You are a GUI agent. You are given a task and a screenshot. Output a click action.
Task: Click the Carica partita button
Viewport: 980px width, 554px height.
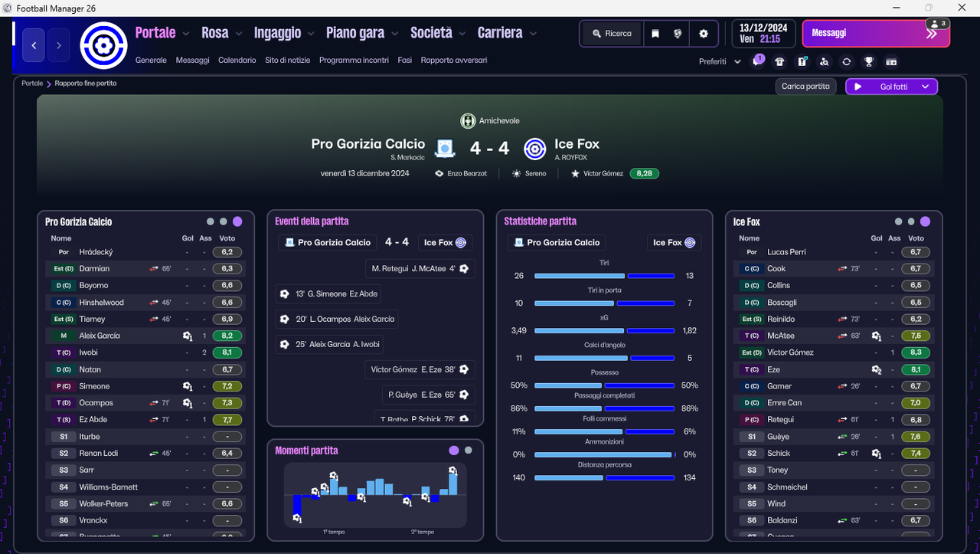click(805, 87)
